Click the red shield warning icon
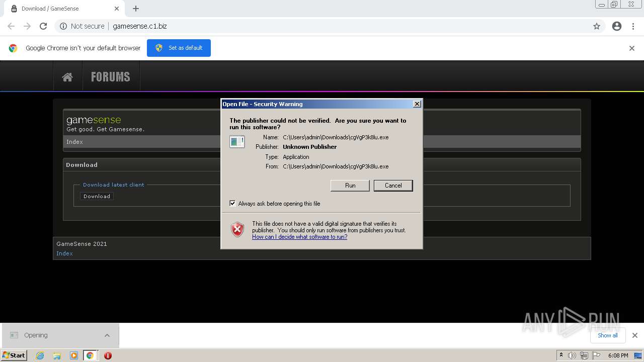644x362 pixels. pos(237,229)
